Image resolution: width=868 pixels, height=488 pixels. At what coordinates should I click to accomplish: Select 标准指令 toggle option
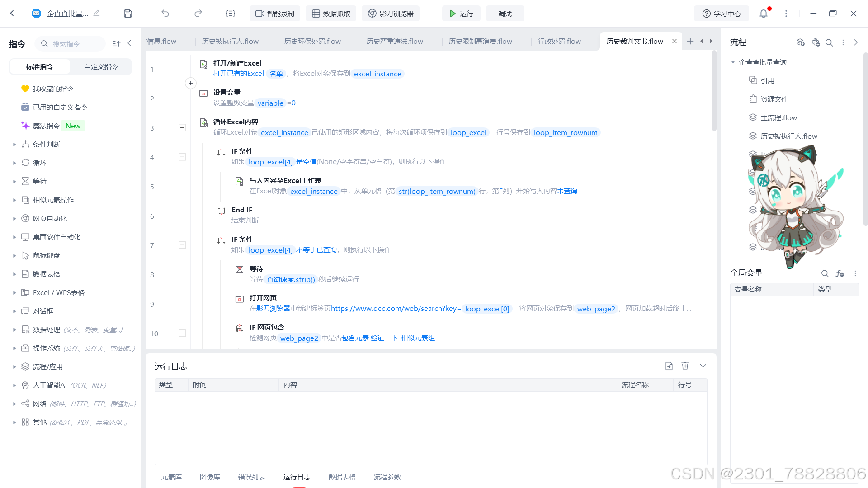click(40, 66)
